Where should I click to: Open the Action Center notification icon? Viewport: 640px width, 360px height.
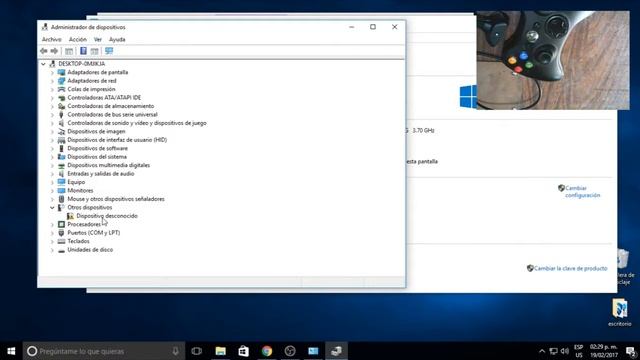631,351
